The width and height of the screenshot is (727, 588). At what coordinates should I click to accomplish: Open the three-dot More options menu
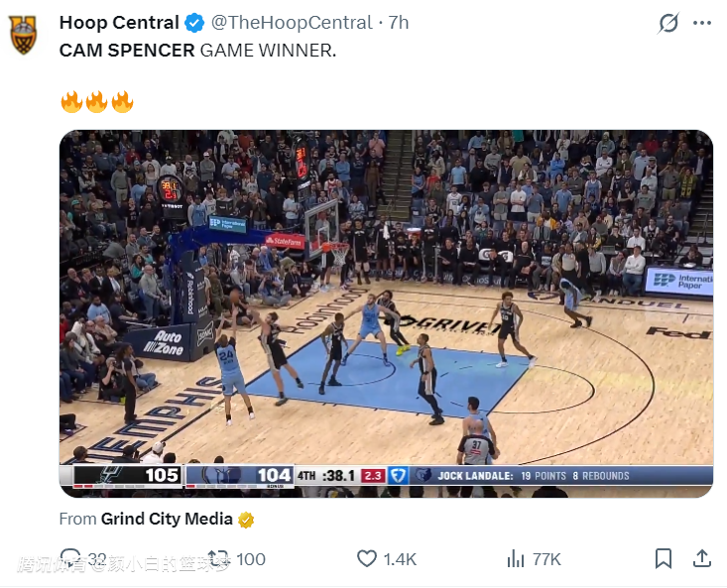[702, 23]
